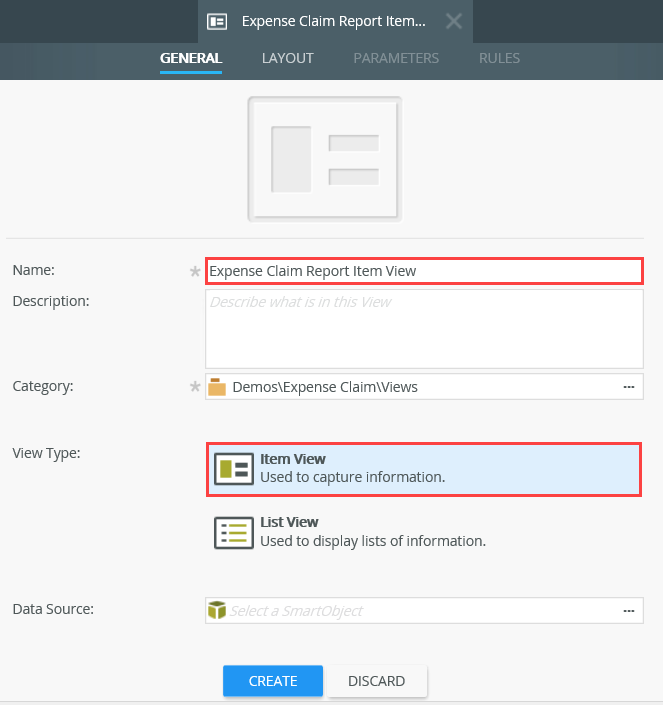The height and width of the screenshot is (705, 663).
Task: Open the Rules tab
Action: (x=499, y=58)
